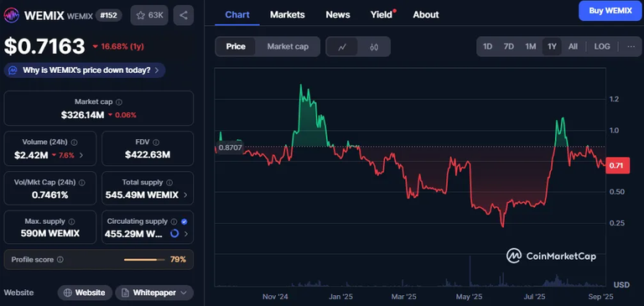
Task: Toggle the LOG scale option
Action: (602, 46)
